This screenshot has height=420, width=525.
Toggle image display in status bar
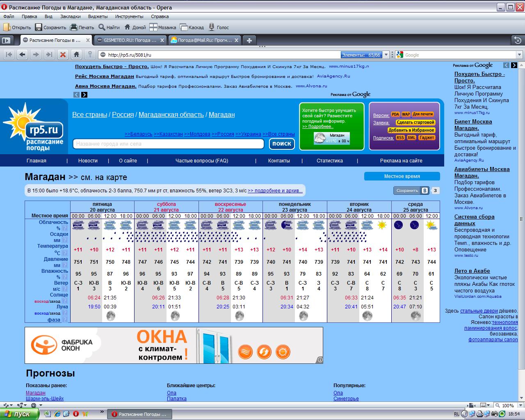[483, 405]
